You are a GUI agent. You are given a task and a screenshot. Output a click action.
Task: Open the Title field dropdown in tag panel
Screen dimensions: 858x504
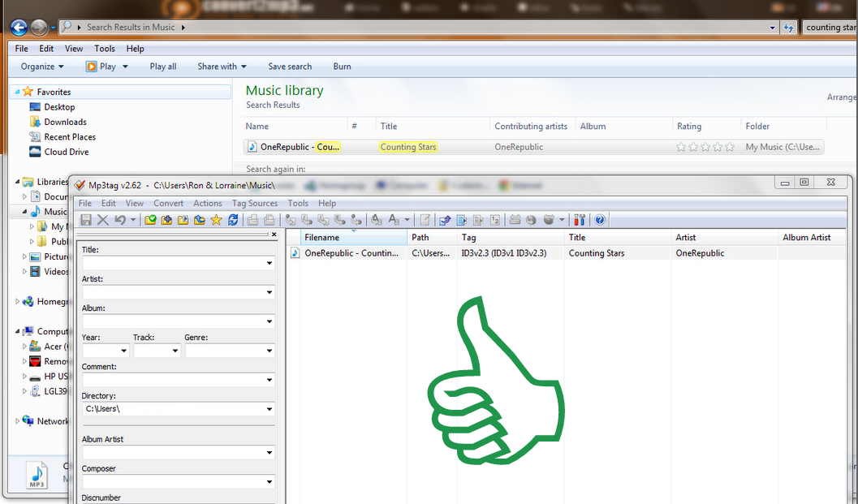click(x=269, y=263)
